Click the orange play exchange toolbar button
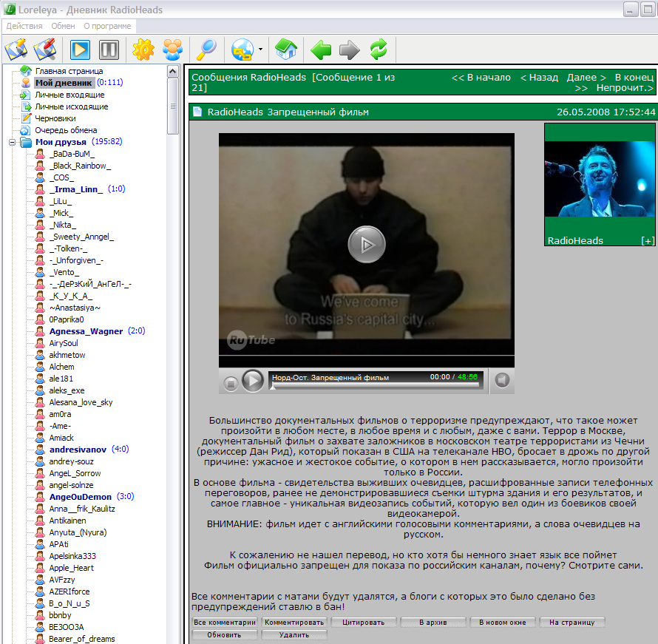 coord(80,50)
